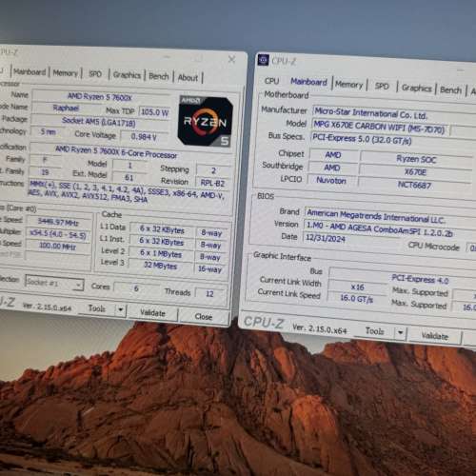Click the processor name 'AMD Ryzen 5 7600X' field
Screen dimensions: 476x476
click(101, 96)
